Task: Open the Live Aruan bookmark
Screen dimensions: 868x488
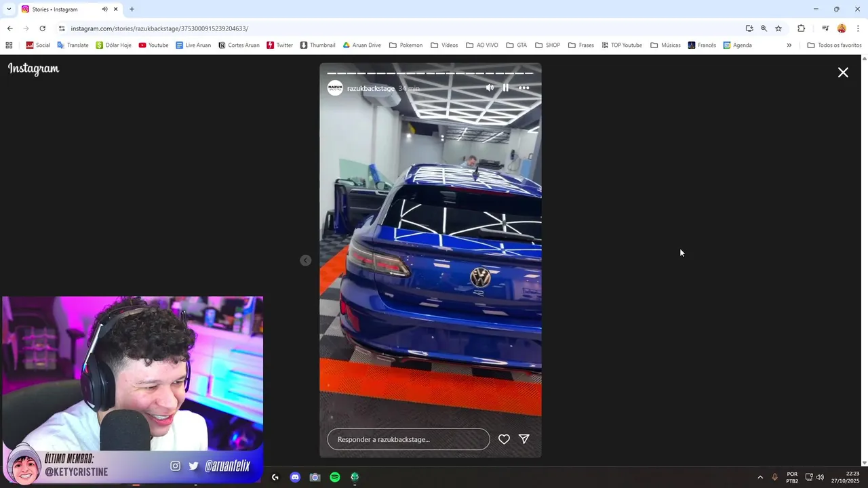Action: [x=193, y=45]
